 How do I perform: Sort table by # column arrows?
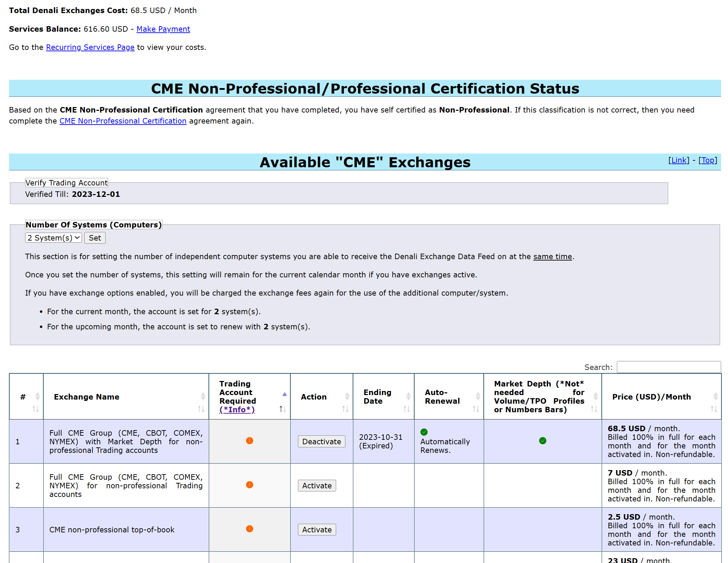[36, 409]
